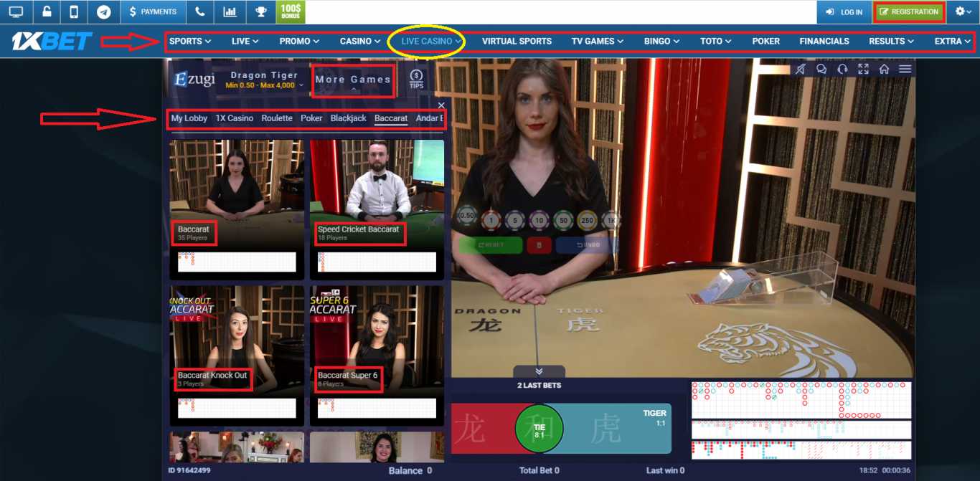This screenshot has width=980, height=481.
Task: Select the 5 value chip
Action: pos(515,220)
